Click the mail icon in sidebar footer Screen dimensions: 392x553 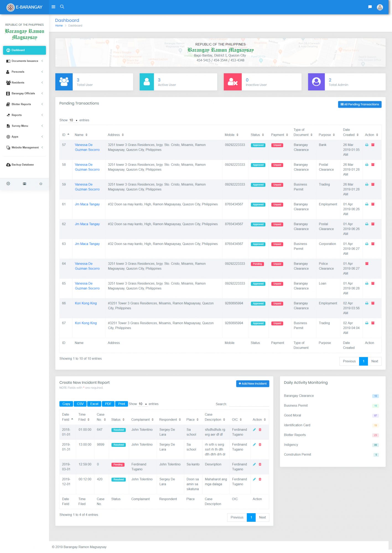tap(24, 184)
